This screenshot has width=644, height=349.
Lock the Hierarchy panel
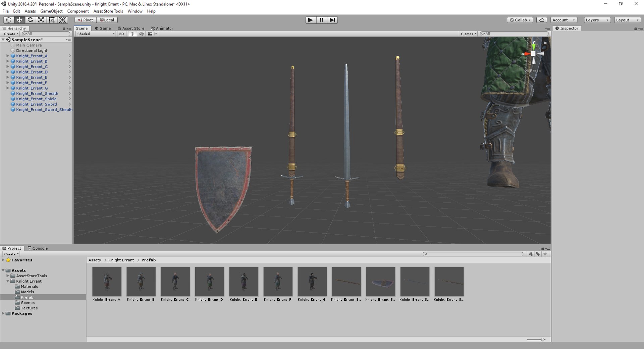tap(64, 29)
